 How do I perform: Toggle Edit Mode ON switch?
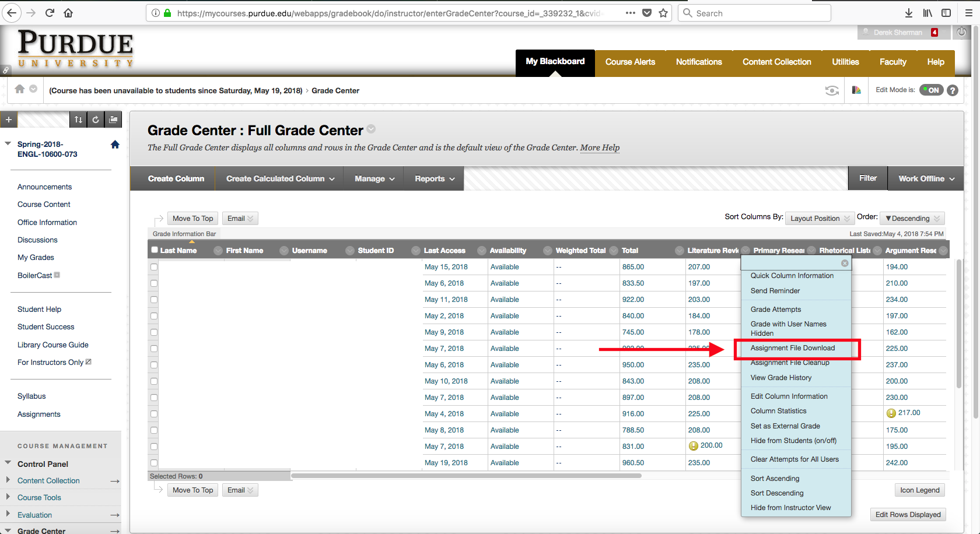(x=931, y=90)
